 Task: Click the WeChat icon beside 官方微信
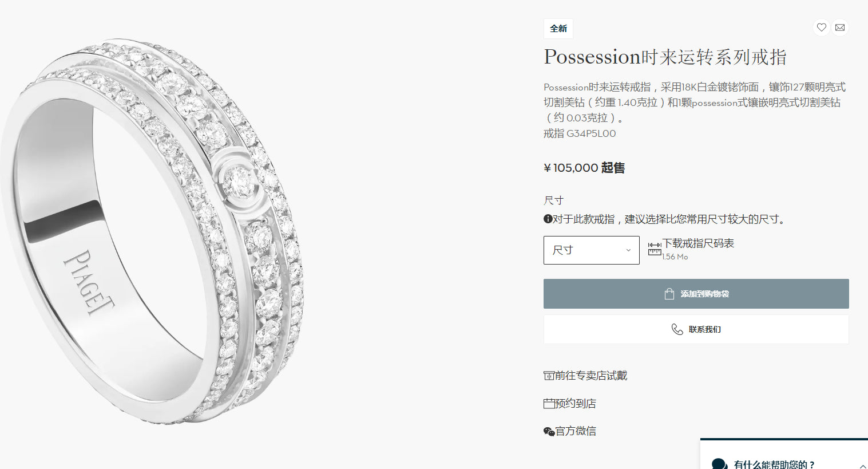click(x=549, y=431)
